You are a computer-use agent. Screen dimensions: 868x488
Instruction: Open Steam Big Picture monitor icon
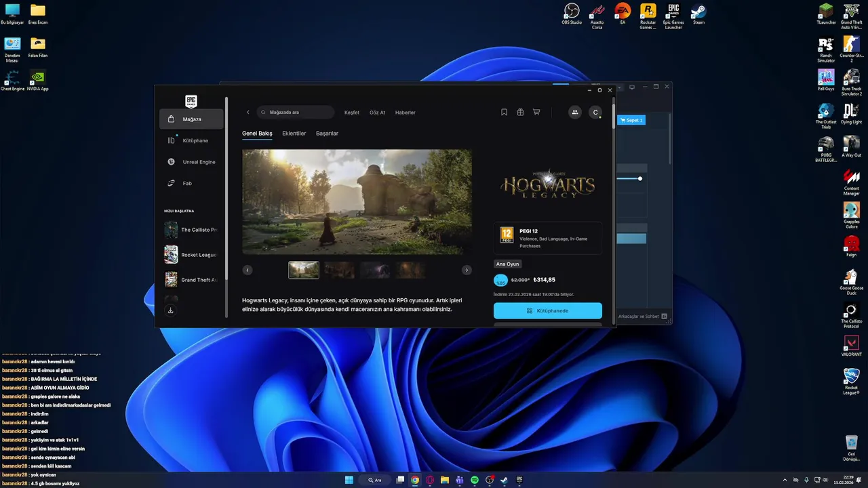point(632,87)
